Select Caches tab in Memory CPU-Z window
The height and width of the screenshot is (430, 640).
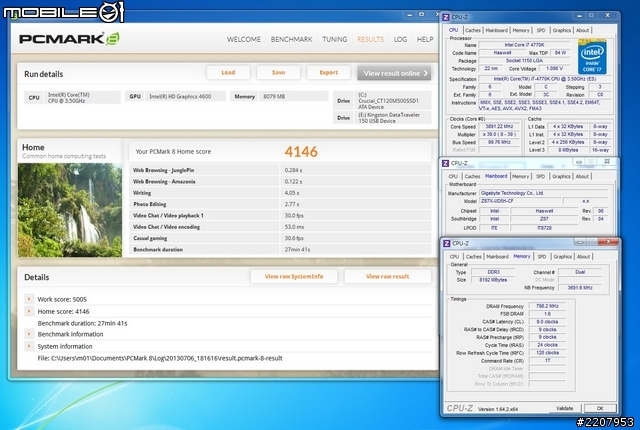tap(473, 257)
